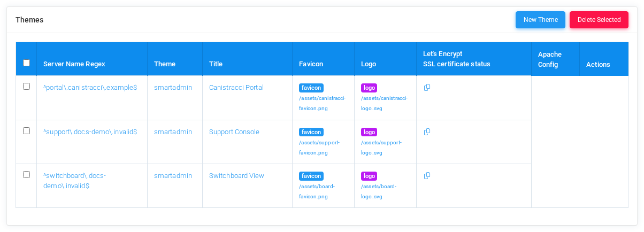The width and height of the screenshot is (644, 232).
Task: Select the Canistracci Portal title link
Action: (236, 88)
